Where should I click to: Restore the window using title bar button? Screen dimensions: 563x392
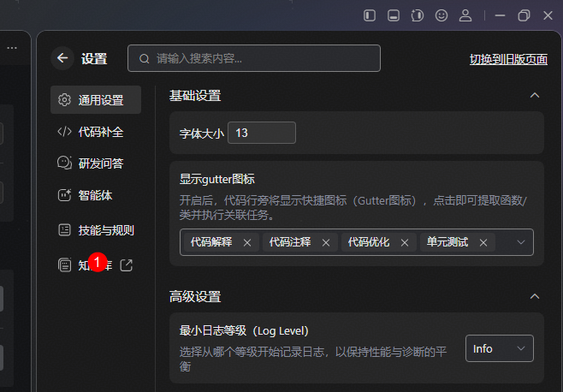point(524,15)
